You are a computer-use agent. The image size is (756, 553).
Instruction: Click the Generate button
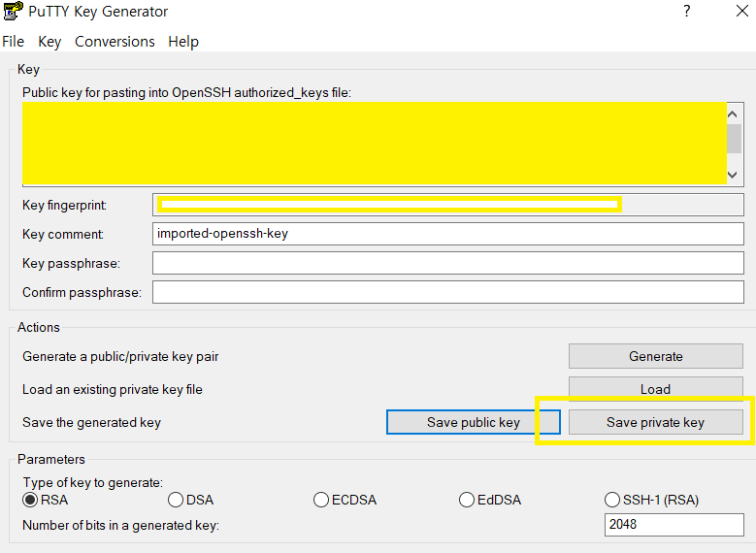(x=656, y=356)
